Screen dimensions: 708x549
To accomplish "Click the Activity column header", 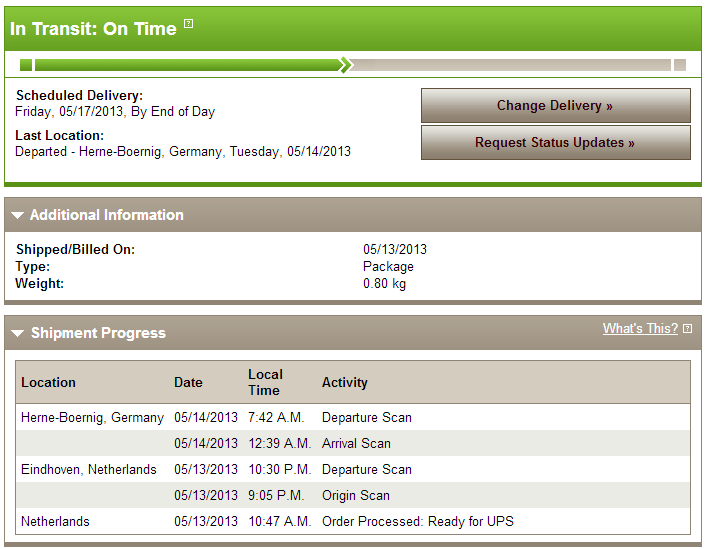I will point(345,382).
